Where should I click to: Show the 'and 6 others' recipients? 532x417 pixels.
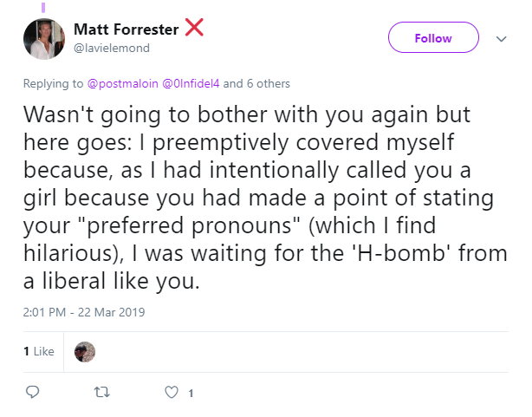(256, 83)
